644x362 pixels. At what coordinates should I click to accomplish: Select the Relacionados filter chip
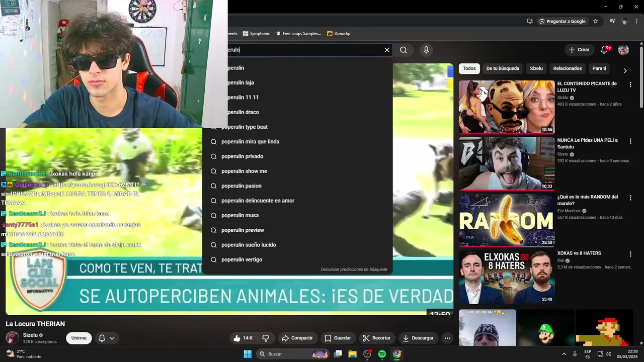point(568,68)
